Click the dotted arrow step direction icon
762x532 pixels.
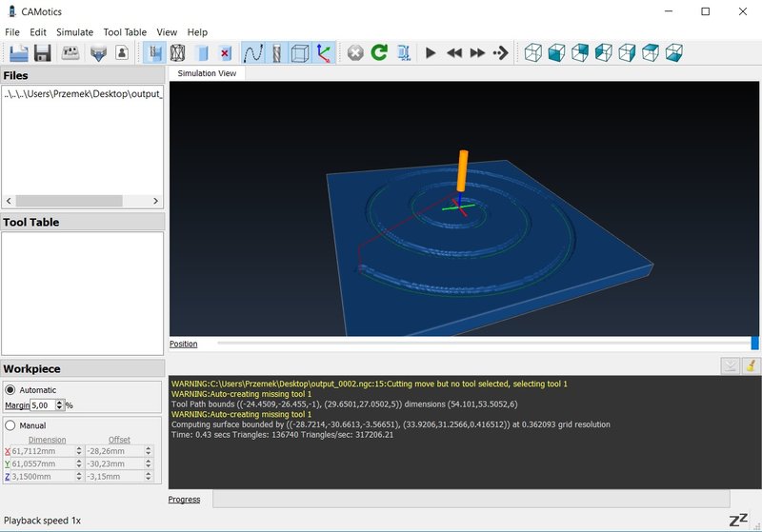501,52
